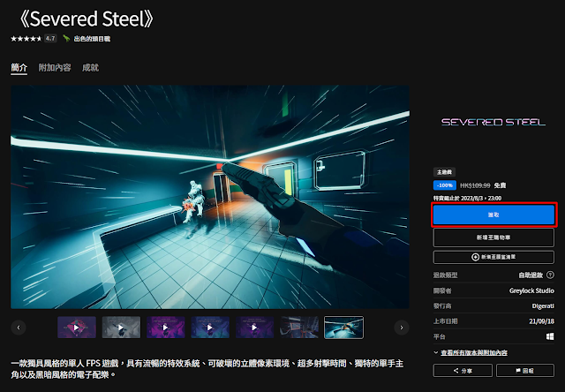Click the 新增至願望清單 wishlist button

click(493, 257)
